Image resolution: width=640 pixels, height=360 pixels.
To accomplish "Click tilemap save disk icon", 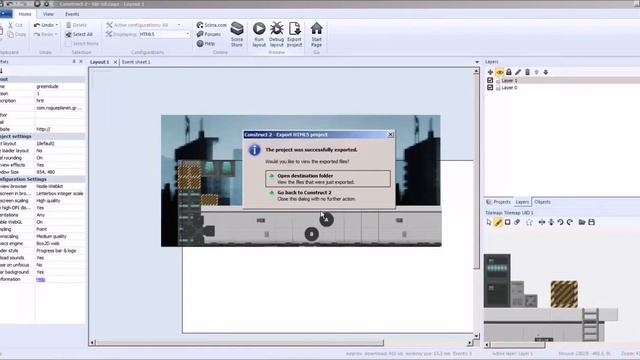I will (591, 222).
